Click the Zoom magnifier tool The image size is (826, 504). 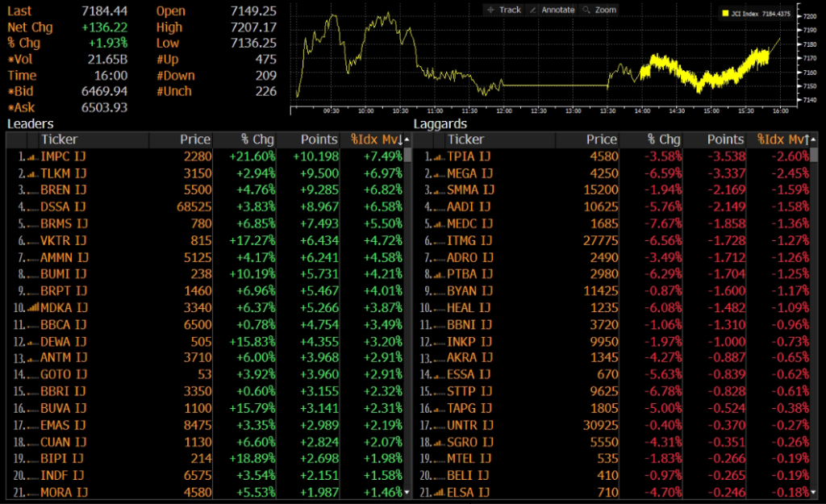pyautogui.click(x=599, y=10)
